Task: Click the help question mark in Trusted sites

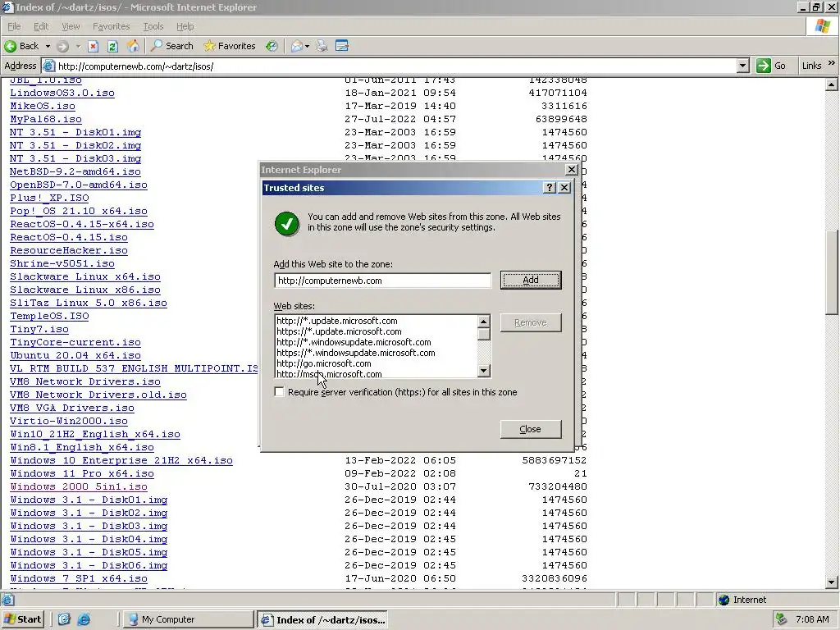Action: click(549, 188)
